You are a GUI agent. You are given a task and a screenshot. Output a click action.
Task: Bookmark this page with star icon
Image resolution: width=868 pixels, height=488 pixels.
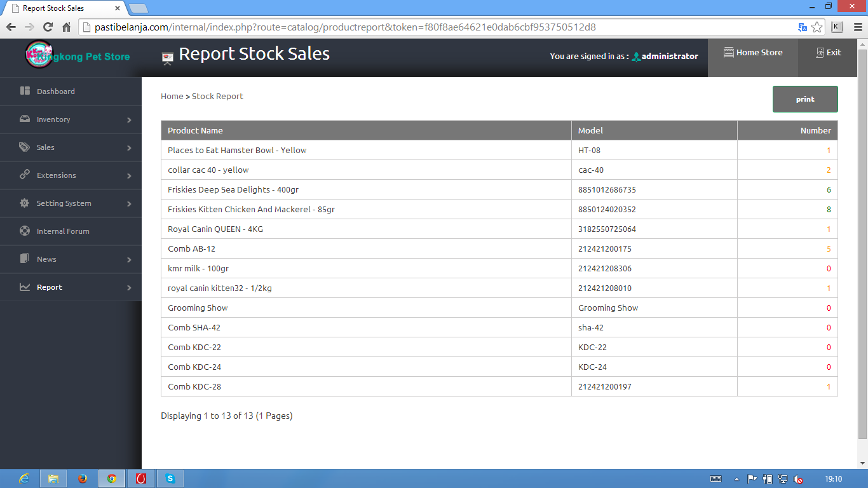pos(817,27)
